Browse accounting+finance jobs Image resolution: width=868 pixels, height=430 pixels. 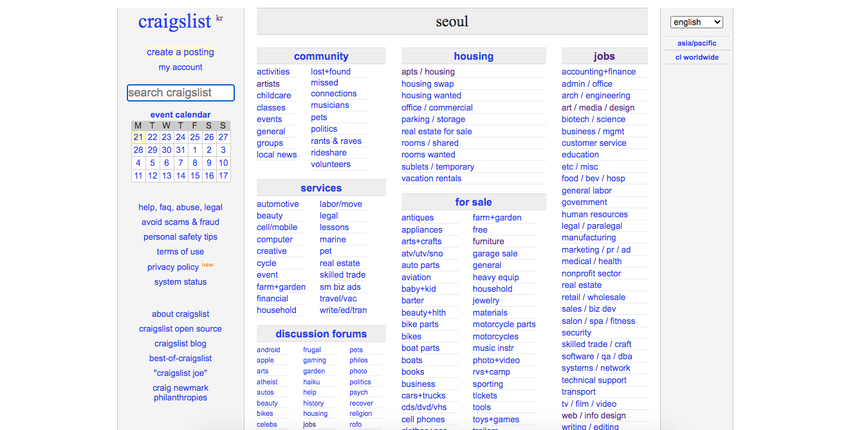[598, 71]
